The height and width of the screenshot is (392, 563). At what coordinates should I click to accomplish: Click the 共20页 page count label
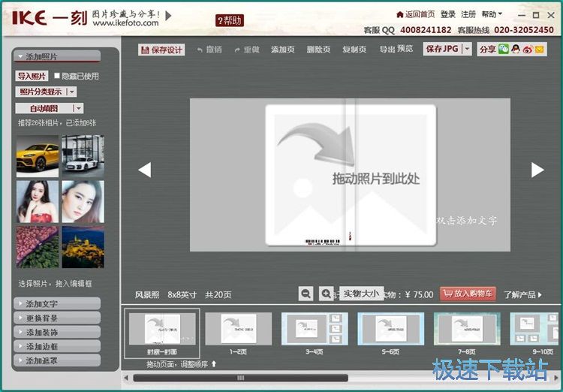218,294
